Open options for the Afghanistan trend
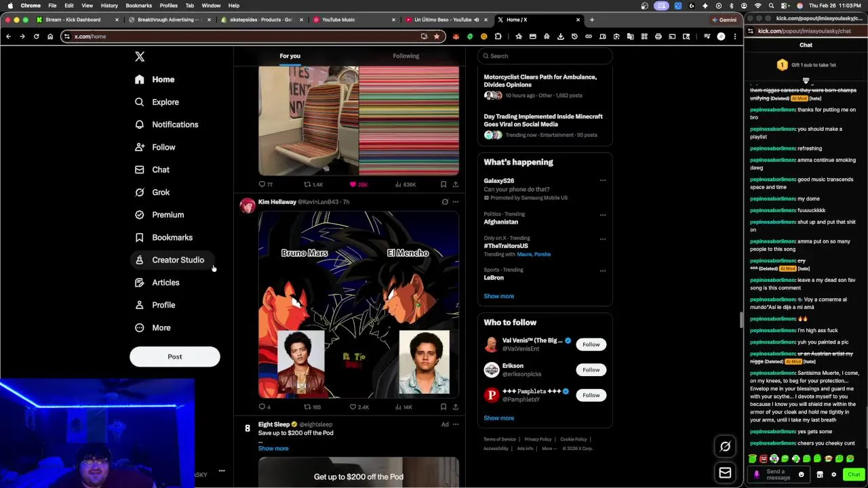The height and width of the screenshot is (488, 868). pyautogui.click(x=603, y=215)
